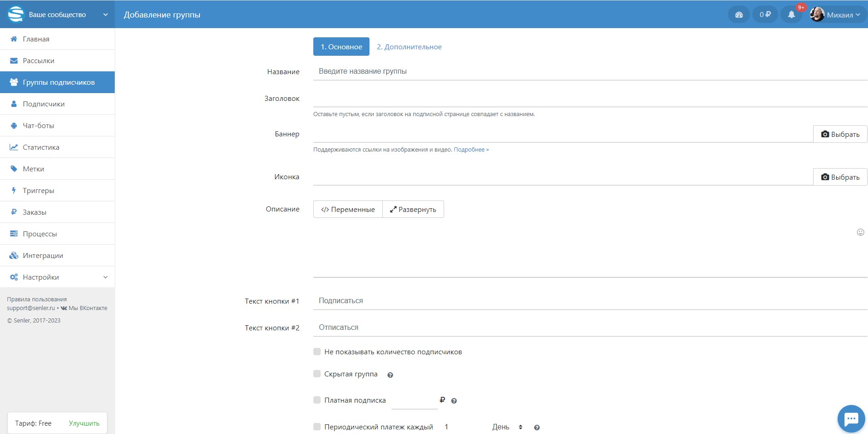
Task: Click help icon beside Платная подписка
Action: pyautogui.click(x=454, y=401)
